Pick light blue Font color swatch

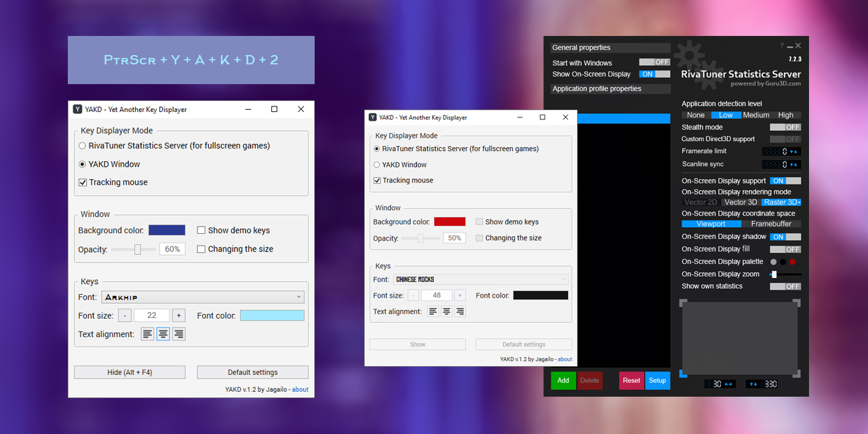click(272, 315)
